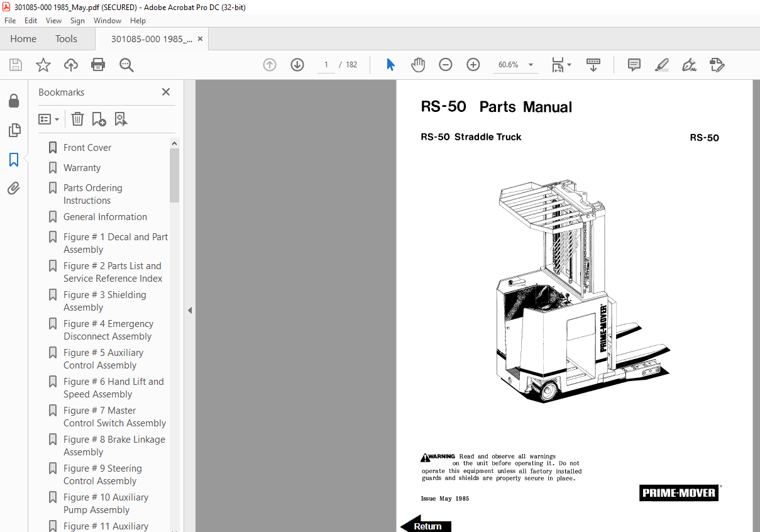Click the Print file icon

point(98,65)
